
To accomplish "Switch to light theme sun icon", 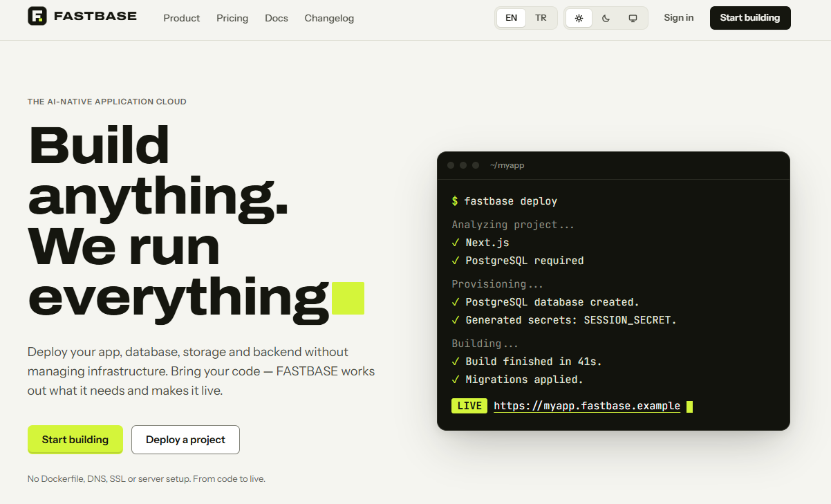I will pyautogui.click(x=579, y=18).
